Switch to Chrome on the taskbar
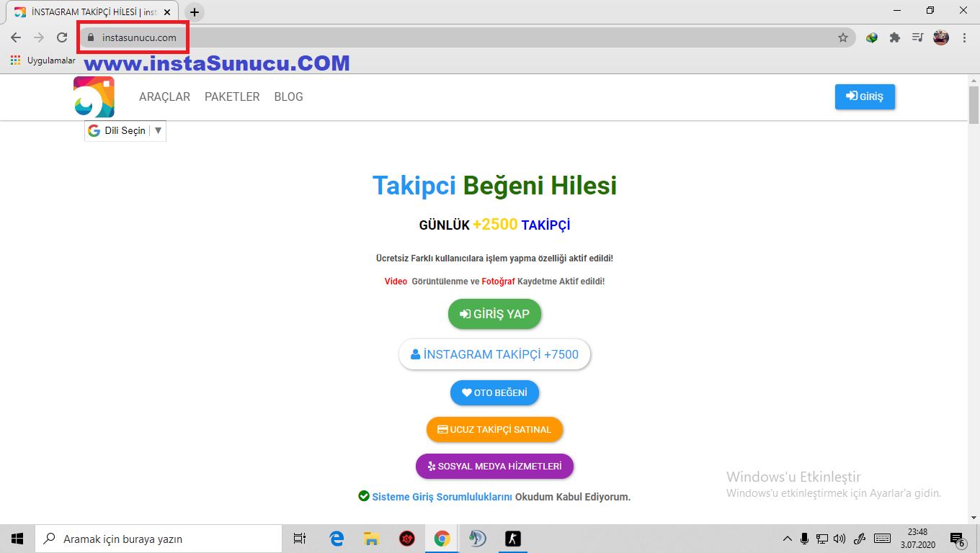The width and height of the screenshot is (980, 553). (x=442, y=539)
